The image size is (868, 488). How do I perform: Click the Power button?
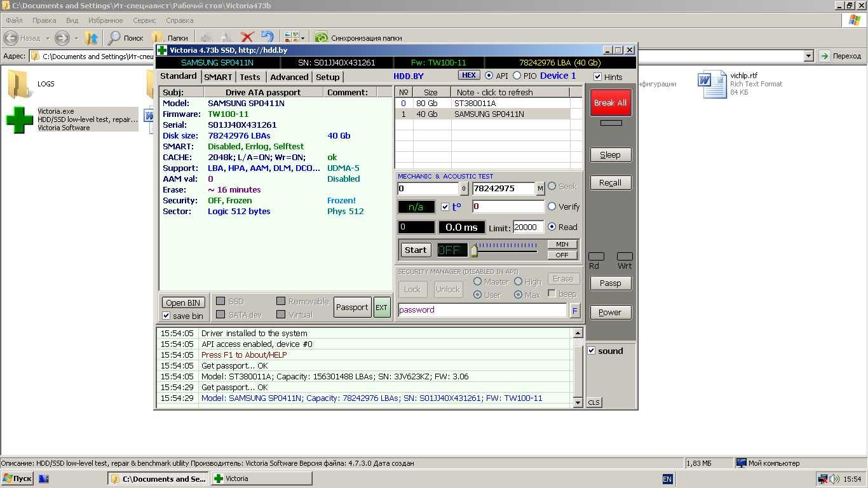[610, 312]
